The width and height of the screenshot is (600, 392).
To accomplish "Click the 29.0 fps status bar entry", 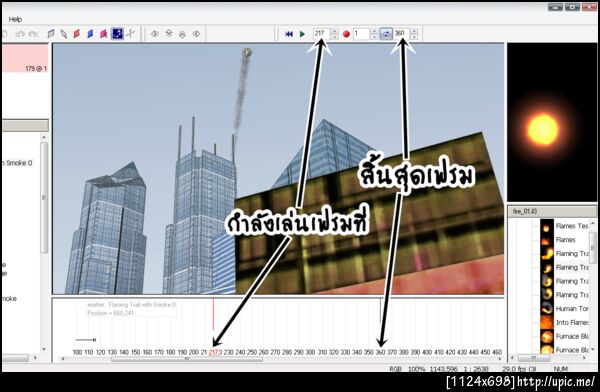I will click(520, 369).
